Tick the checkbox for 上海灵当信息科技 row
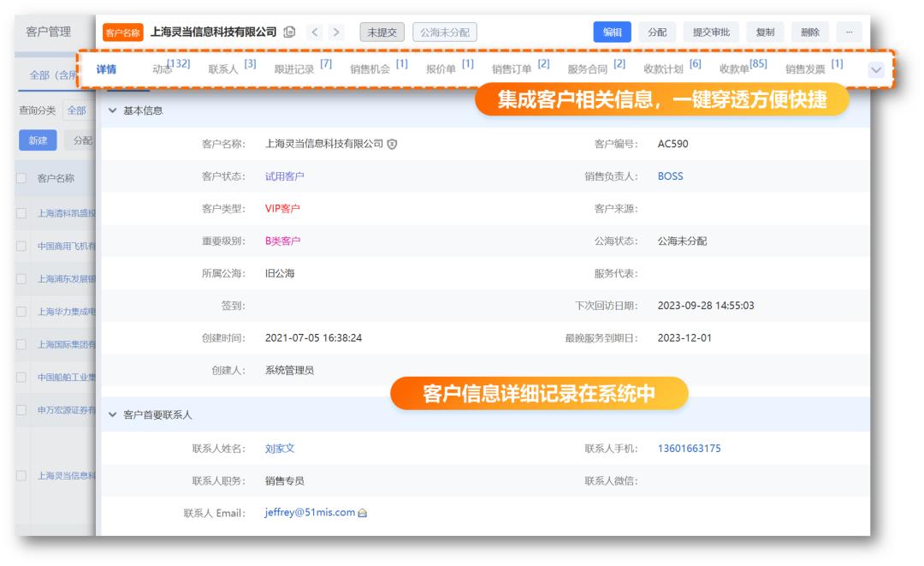The image size is (924, 566). (21, 475)
